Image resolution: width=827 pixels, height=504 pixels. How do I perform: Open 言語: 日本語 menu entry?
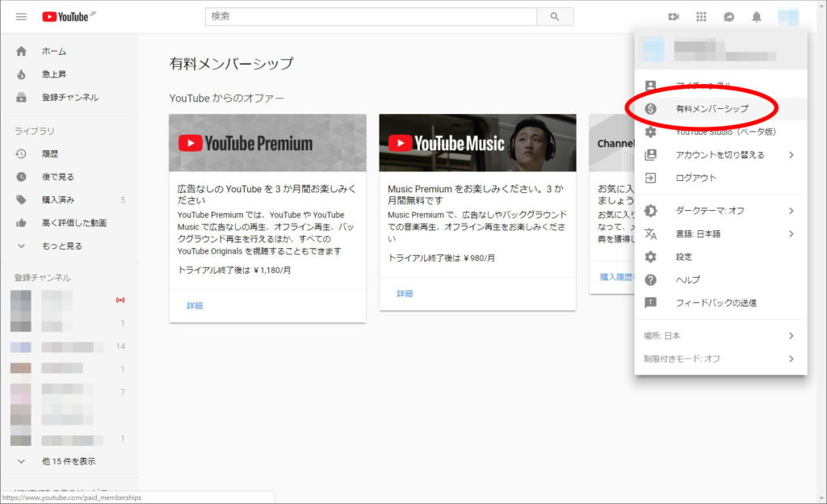721,234
